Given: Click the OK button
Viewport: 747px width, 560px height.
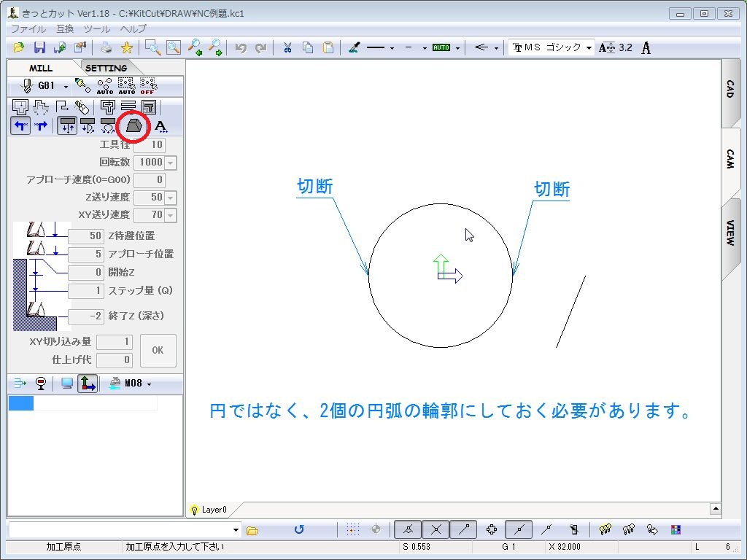Looking at the screenshot, I should pos(158,351).
